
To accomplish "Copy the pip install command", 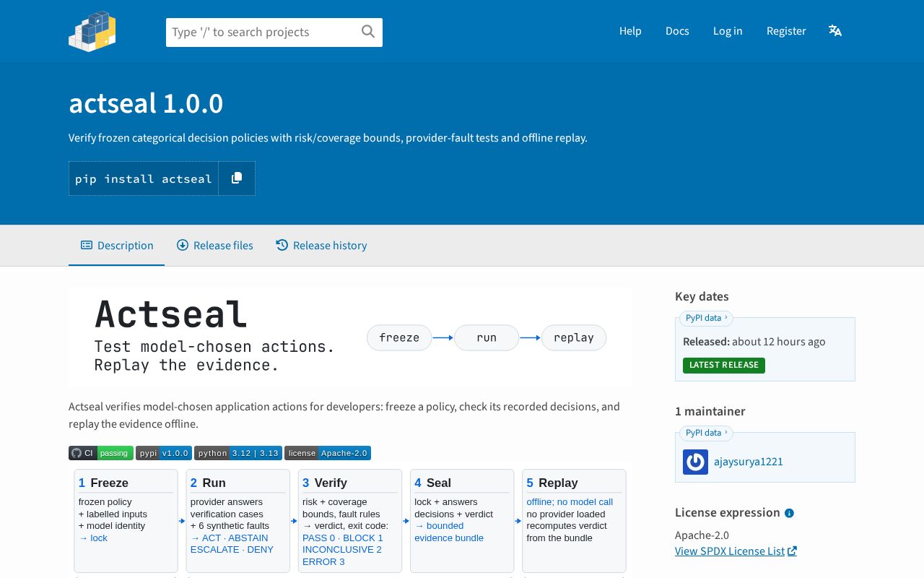I will tap(237, 178).
